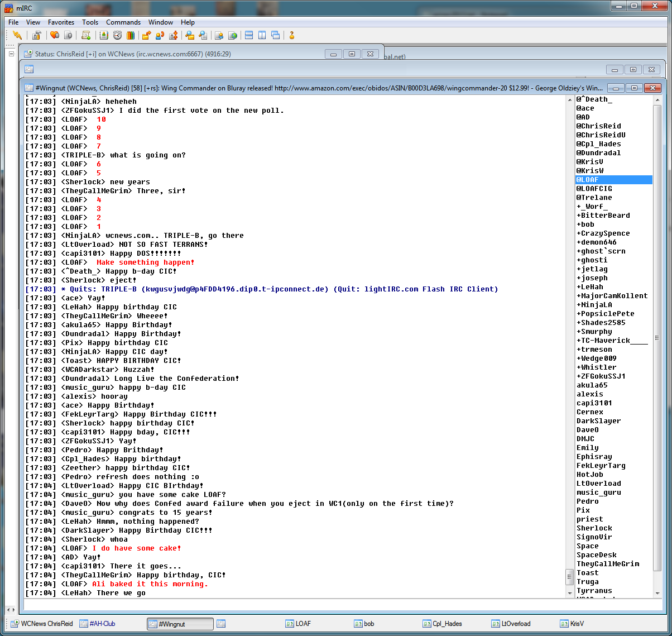The height and width of the screenshot is (636, 672).
Task: Click the nick list scrollbar handle
Action: coord(656,338)
